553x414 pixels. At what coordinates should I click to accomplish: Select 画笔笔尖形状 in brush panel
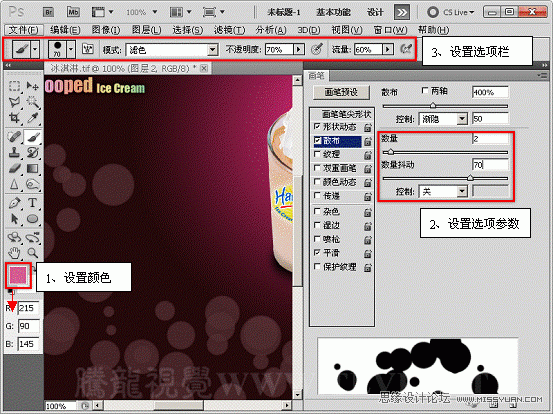click(346, 114)
